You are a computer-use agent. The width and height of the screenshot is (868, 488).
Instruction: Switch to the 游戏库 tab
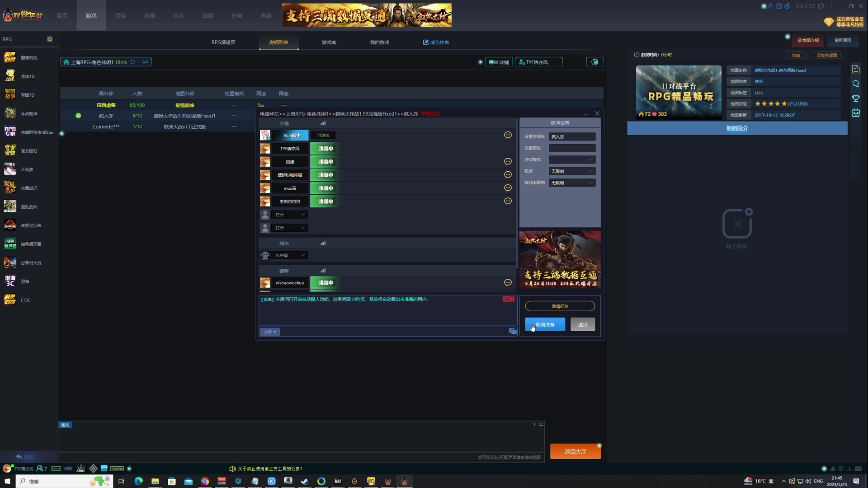point(329,42)
